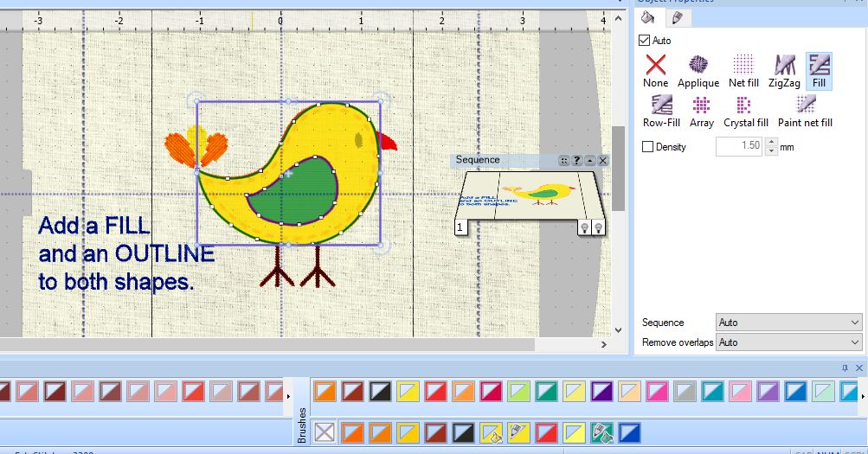Collapse the Sequence panel
This screenshot has width=868, height=454.
pos(590,160)
